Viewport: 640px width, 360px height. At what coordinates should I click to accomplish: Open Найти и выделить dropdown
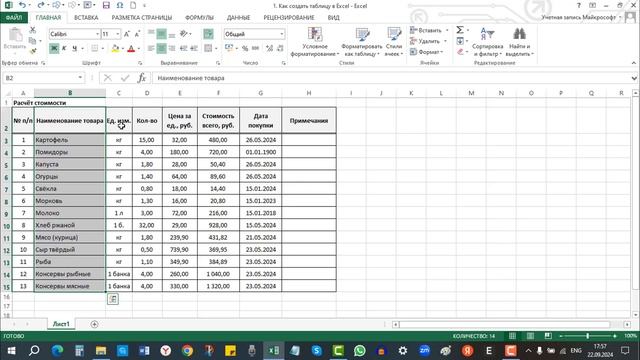tap(520, 42)
